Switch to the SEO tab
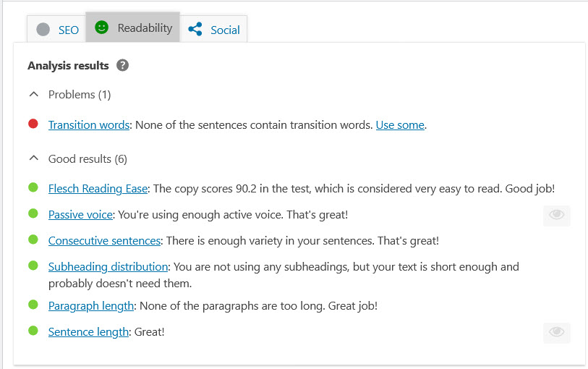The height and width of the screenshot is (369, 588). (59, 30)
